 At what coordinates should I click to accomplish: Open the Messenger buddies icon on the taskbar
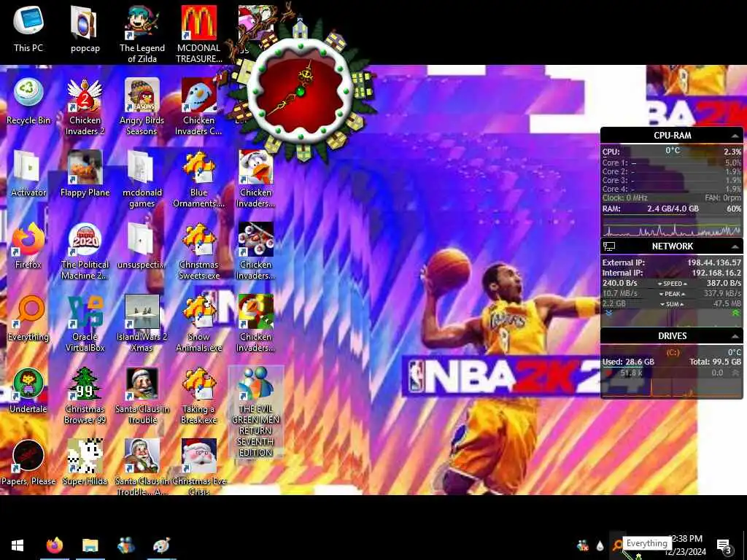click(x=125, y=545)
